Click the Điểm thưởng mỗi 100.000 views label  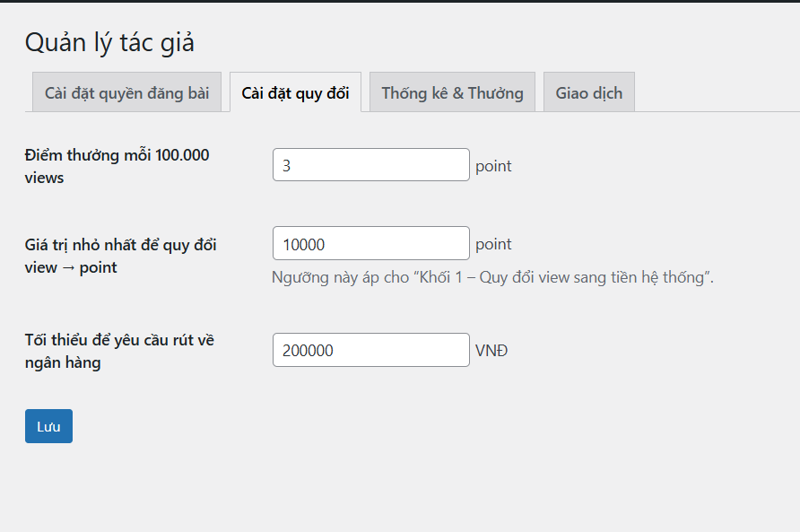(117, 155)
